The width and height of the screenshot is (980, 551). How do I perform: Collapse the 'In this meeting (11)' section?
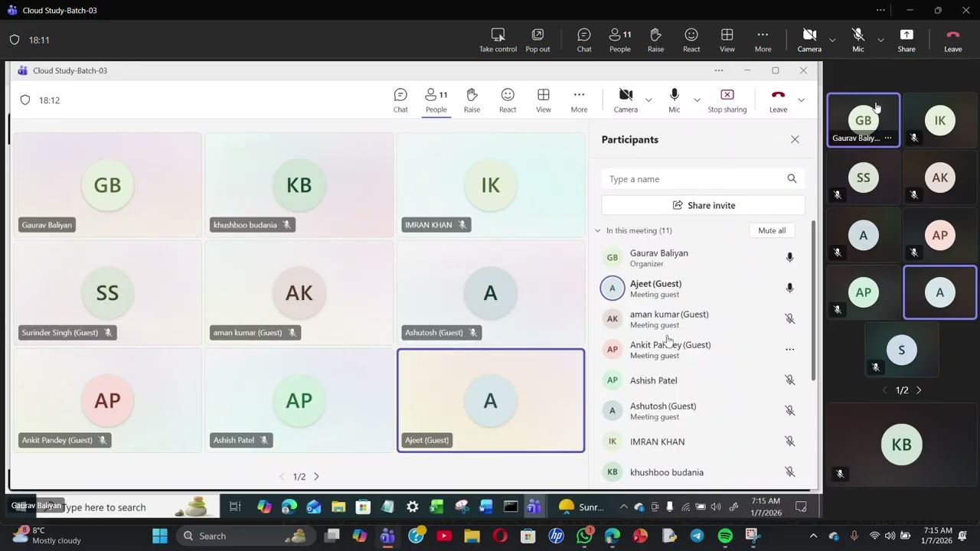point(598,230)
